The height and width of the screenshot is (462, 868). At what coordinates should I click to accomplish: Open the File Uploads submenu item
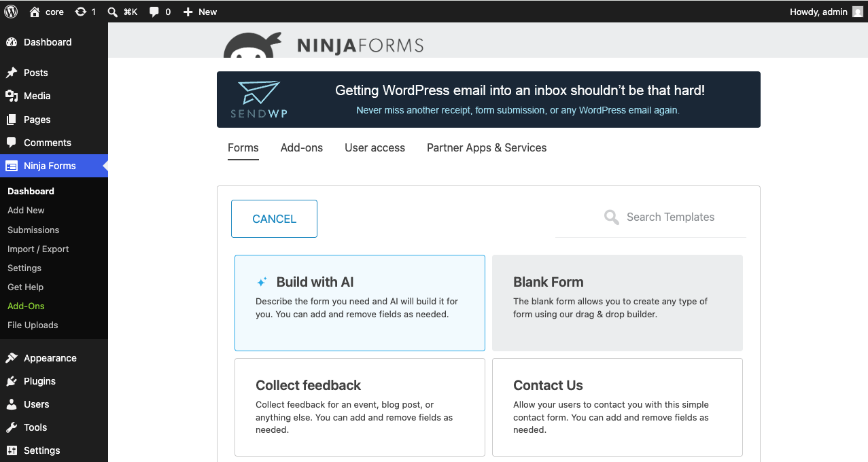coord(33,325)
